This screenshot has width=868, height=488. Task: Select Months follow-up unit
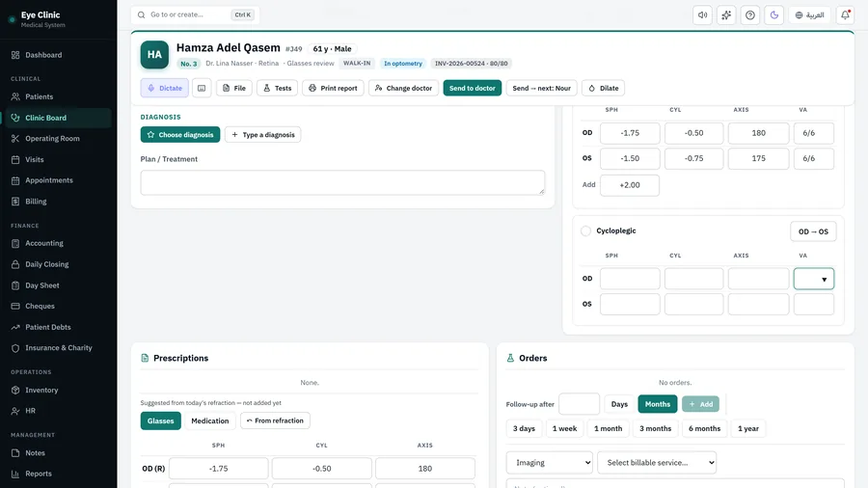(x=658, y=404)
